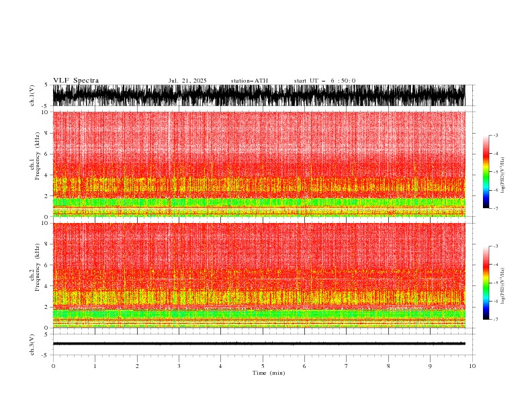Click the "10" kHz tick on ch.2 axis
Viewport: 532px width, 411px height.
[45, 223]
